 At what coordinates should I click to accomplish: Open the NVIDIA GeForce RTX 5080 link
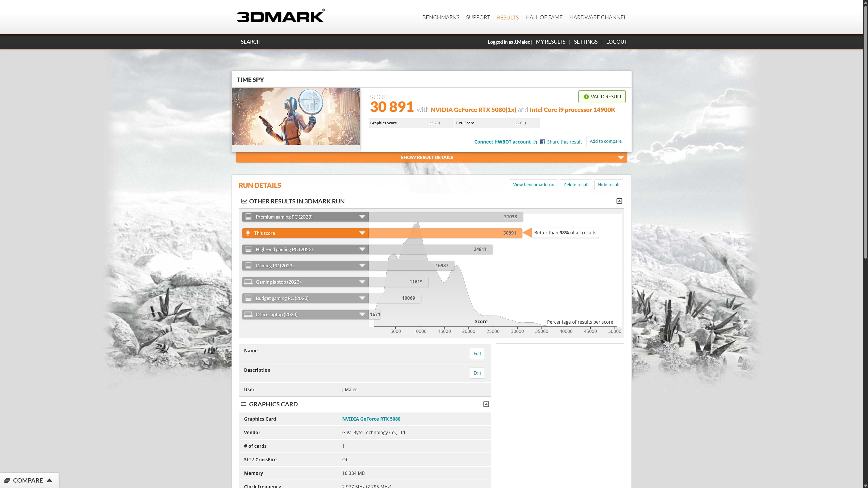(x=371, y=419)
